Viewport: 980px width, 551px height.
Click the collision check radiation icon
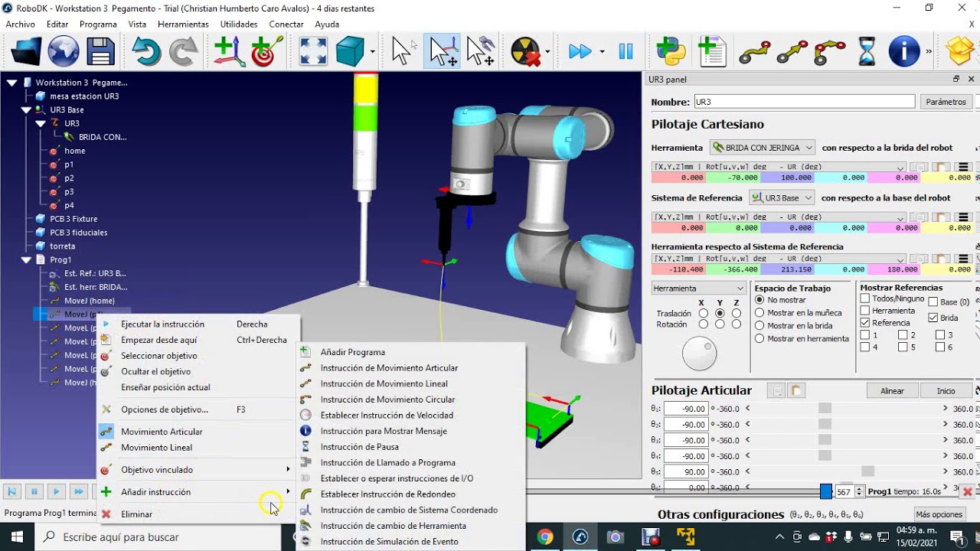coord(525,52)
